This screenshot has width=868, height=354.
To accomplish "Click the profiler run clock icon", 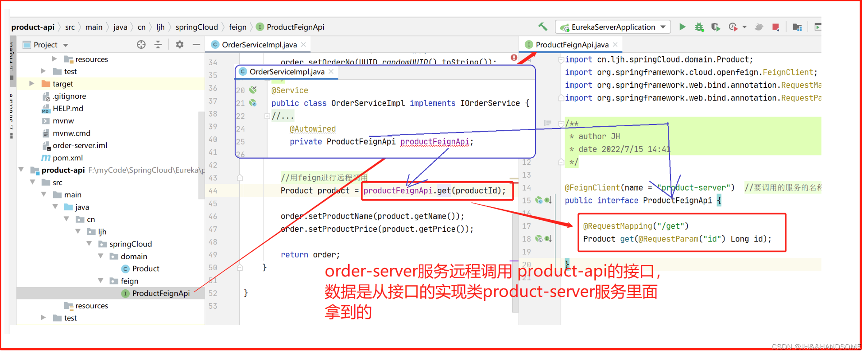I will [733, 27].
